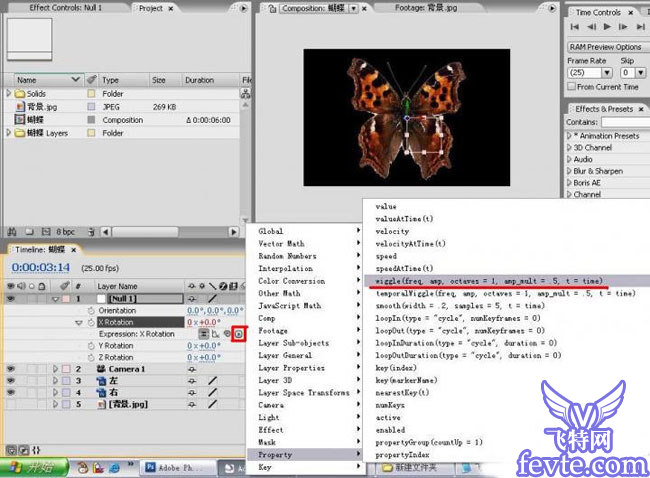Open the Global expression submenu
This screenshot has width=650, height=478.
pyautogui.click(x=306, y=231)
